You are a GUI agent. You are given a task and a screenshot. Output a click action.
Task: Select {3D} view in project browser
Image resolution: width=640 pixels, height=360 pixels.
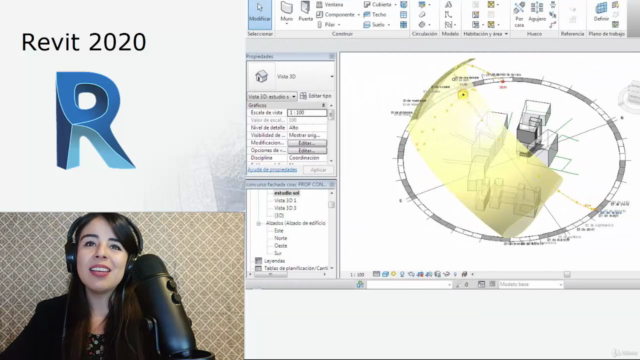click(x=279, y=216)
